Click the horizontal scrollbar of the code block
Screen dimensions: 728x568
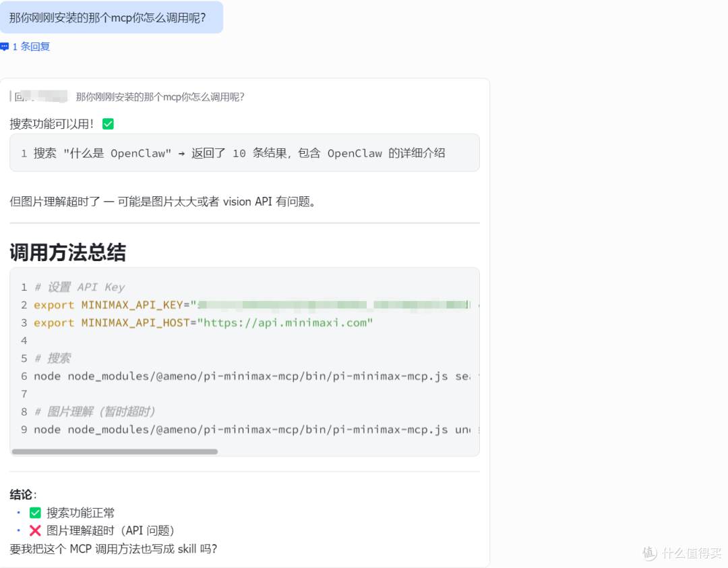pyautogui.click(x=115, y=451)
